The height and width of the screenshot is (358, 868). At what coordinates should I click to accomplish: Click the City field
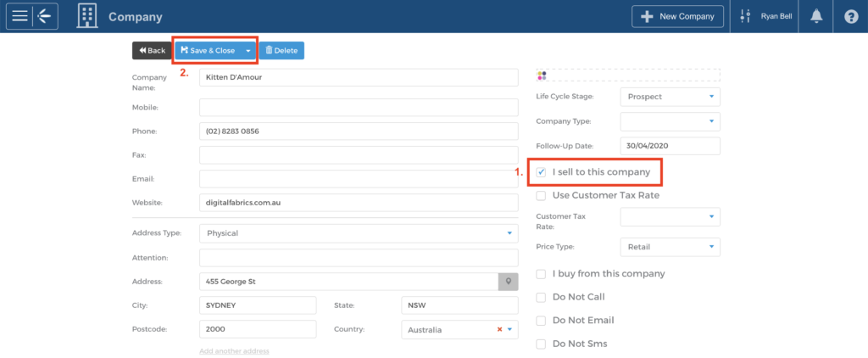pyautogui.click(x=258, y=305)
